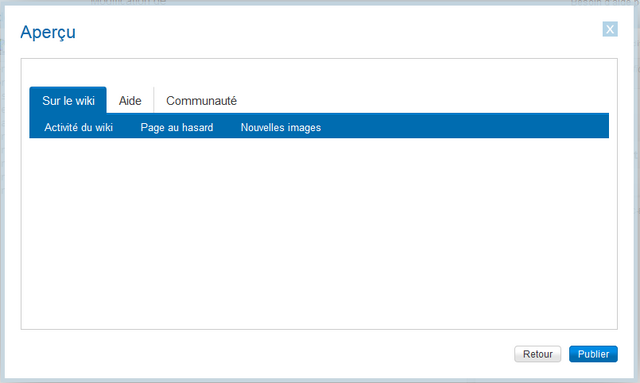
Task: Click empty space in the blue submenu bar
Action: point(465,127)
